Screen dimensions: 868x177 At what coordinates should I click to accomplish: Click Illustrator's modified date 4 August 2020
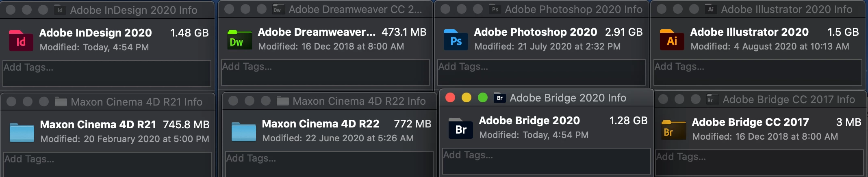(792, 47)
